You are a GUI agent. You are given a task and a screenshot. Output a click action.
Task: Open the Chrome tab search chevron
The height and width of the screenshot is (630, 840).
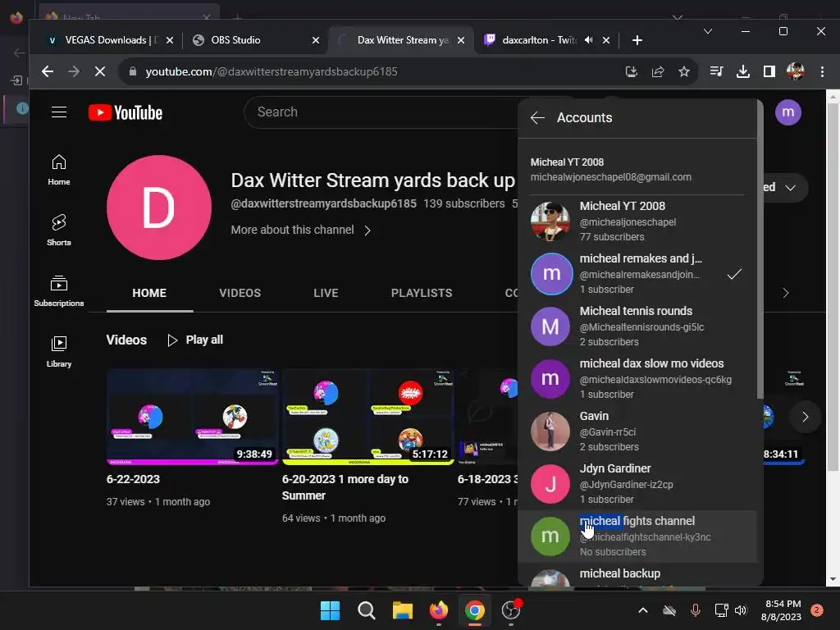pyautogui.click(x=708, y=31)
